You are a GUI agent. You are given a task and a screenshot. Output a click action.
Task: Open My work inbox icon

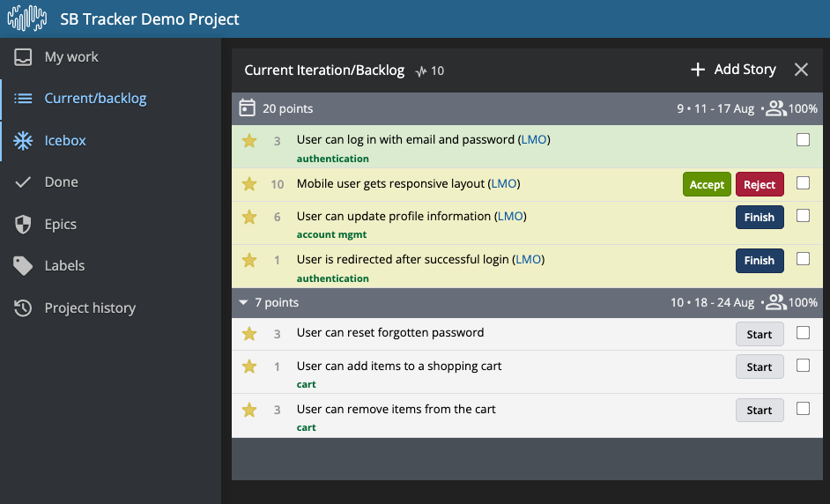[x=23, y=57]
